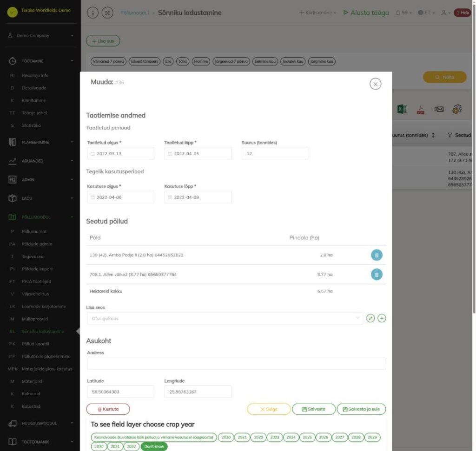
Task: Open the three-dot menu icon in header
Action: click(x=93, y=13)
